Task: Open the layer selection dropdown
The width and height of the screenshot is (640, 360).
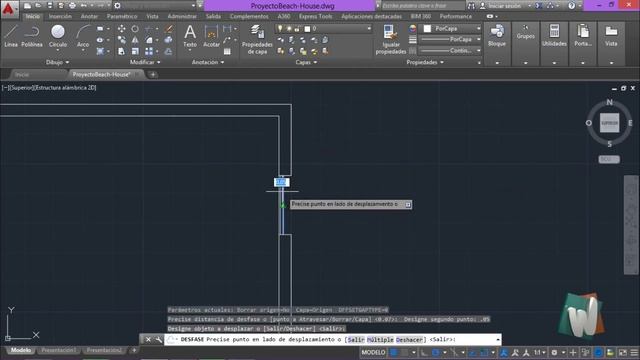Action: pyautogui.click(x=324, y=29)
